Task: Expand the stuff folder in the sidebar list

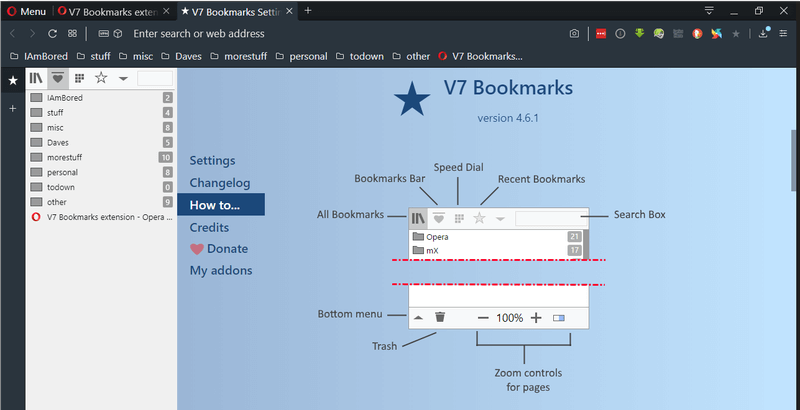Action: 101,113
